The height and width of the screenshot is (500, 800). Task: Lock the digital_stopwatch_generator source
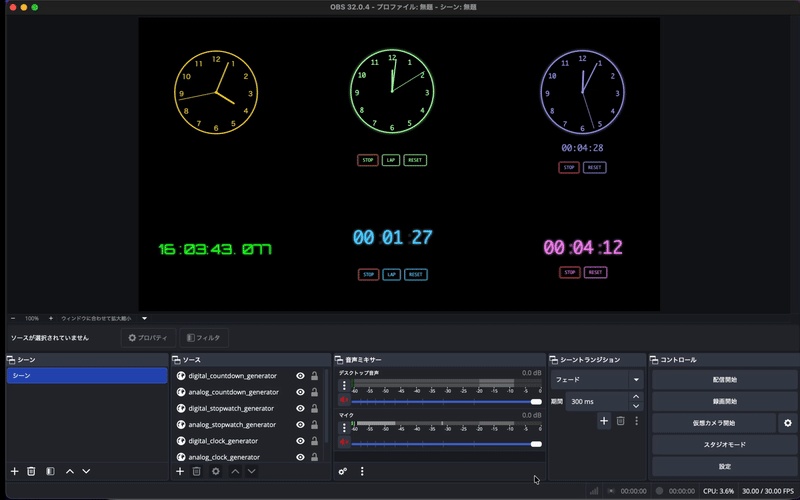point(314,409)
